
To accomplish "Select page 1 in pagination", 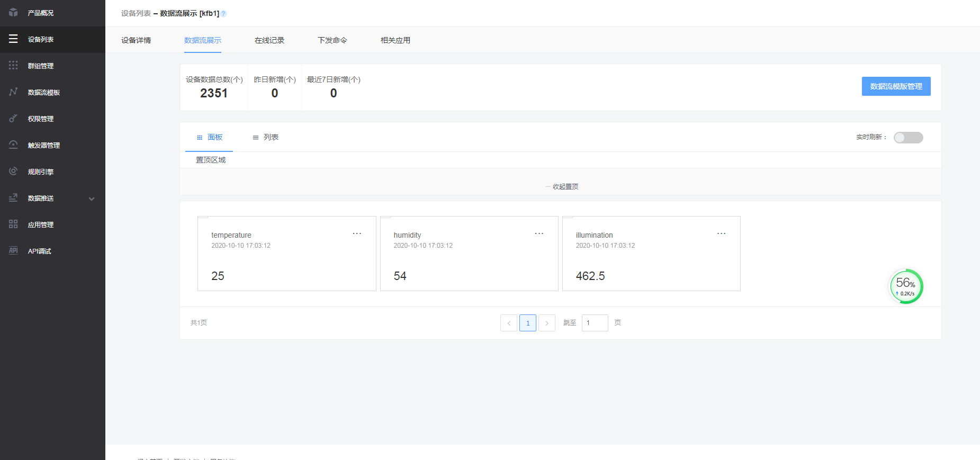I will [x=528, y=323].
